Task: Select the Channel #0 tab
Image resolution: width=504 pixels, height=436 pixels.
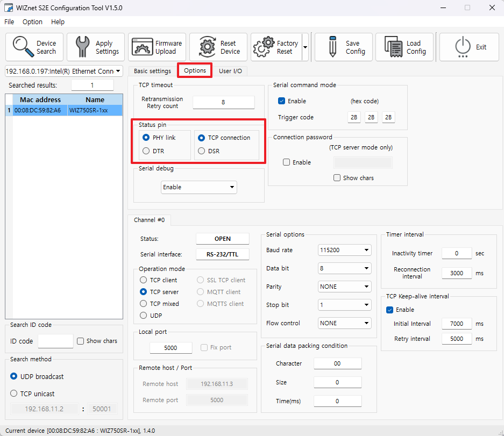Action: click(x=149, y=220)
